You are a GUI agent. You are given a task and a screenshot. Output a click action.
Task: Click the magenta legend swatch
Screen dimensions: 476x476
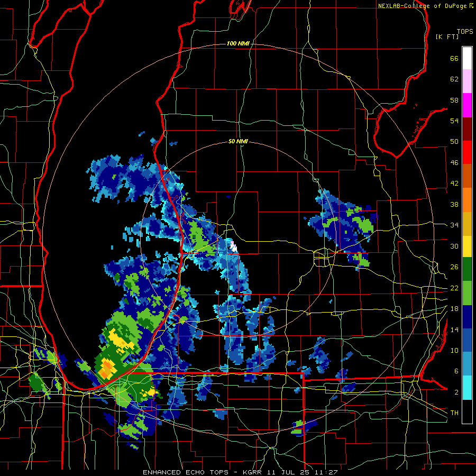coord(467,105)
